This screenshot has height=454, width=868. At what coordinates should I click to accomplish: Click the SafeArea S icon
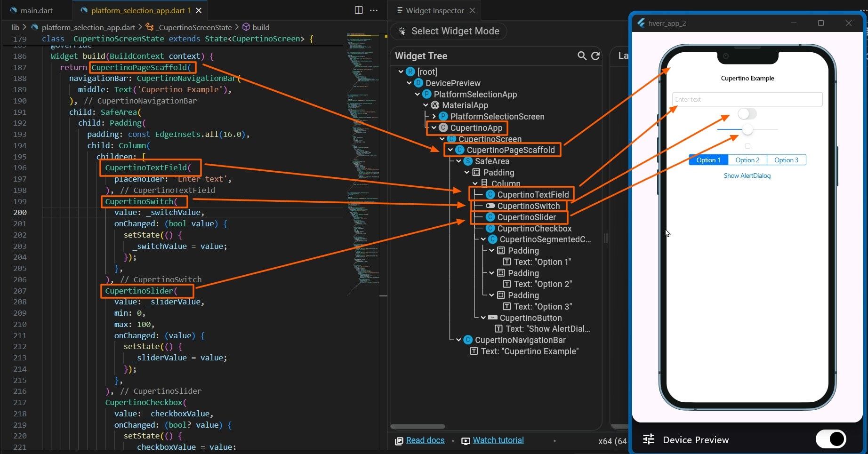[x=468, y=161]
